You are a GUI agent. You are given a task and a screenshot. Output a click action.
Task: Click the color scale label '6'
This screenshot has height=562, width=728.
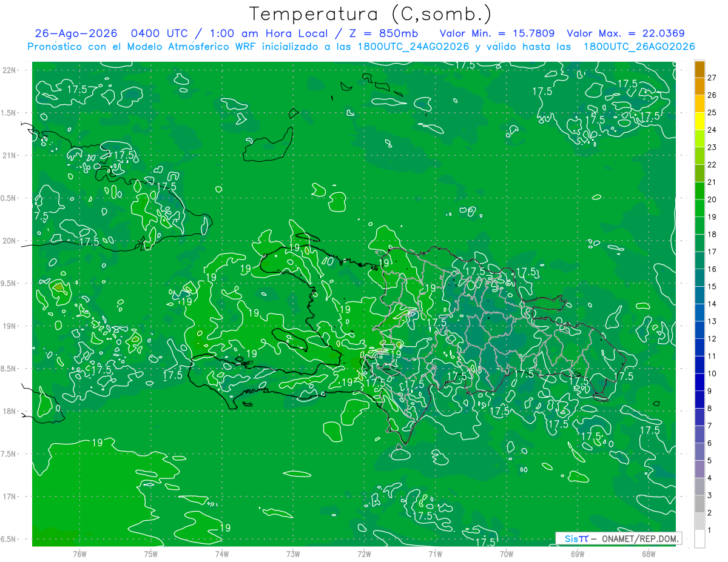coord(710,443)
